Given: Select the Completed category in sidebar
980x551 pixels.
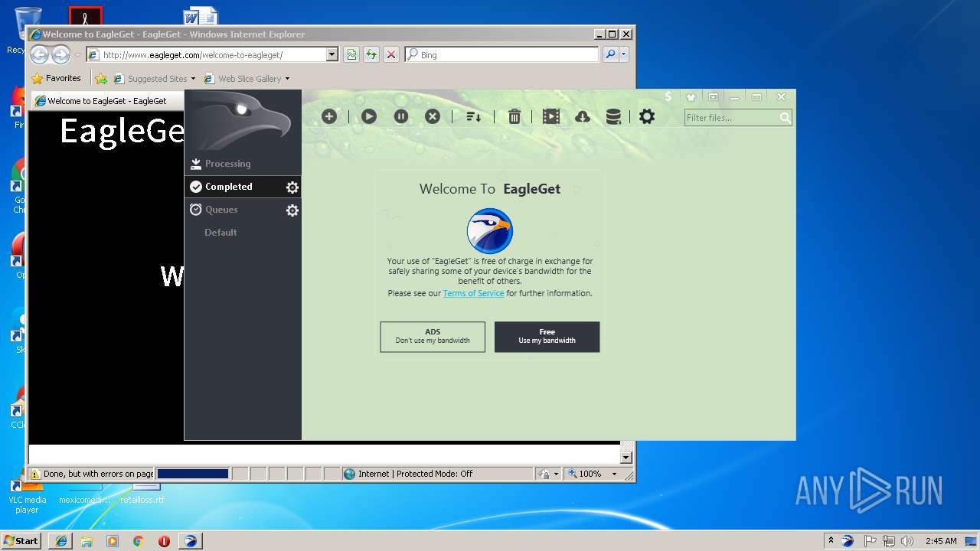Looking at the screenshot, I should click(243, 187).
